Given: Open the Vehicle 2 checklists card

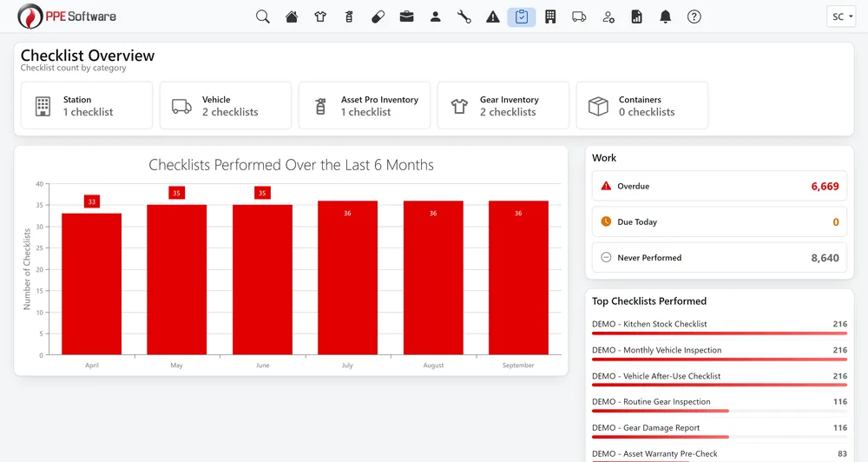Looking at the screenshot, I should pyautogui.click(x=226, y=106).
